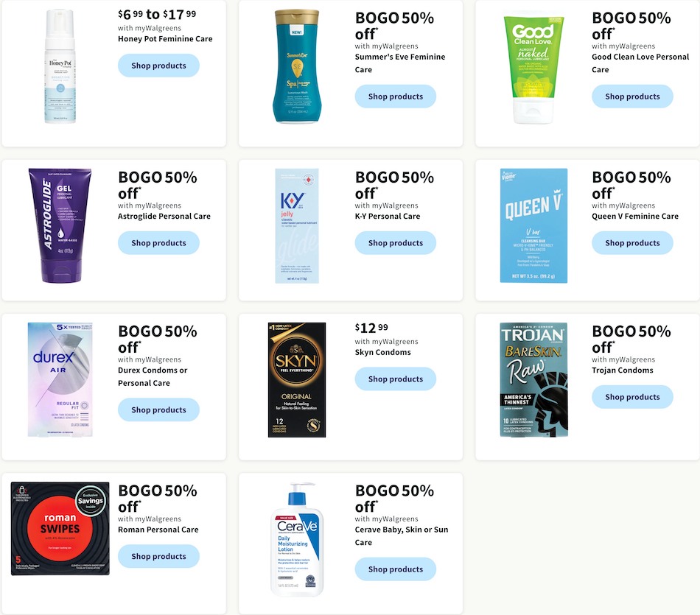
Task: Open the K-Y jelly product image
Action: tap(297, 225)
